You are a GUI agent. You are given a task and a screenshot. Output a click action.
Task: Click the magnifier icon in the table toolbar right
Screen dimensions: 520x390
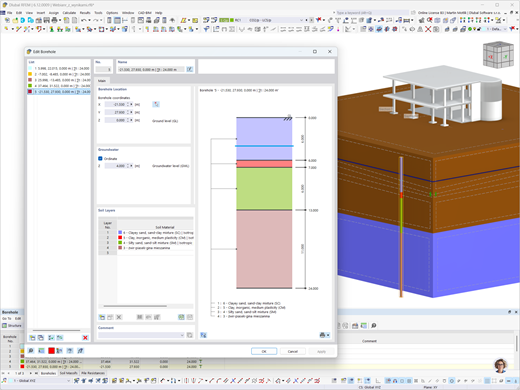point(374,326)
